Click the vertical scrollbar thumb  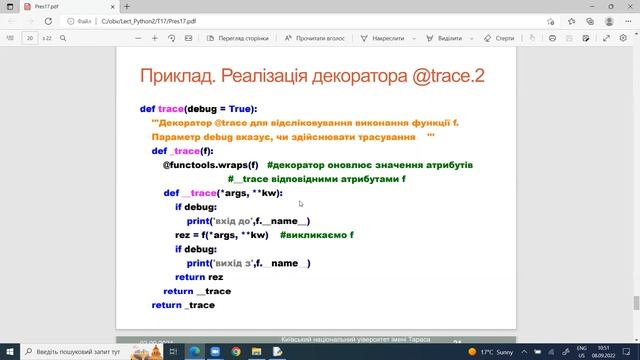click(636, 303)
